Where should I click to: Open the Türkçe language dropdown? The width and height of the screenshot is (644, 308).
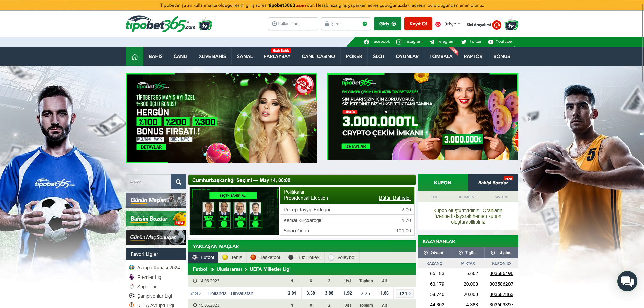448,24
